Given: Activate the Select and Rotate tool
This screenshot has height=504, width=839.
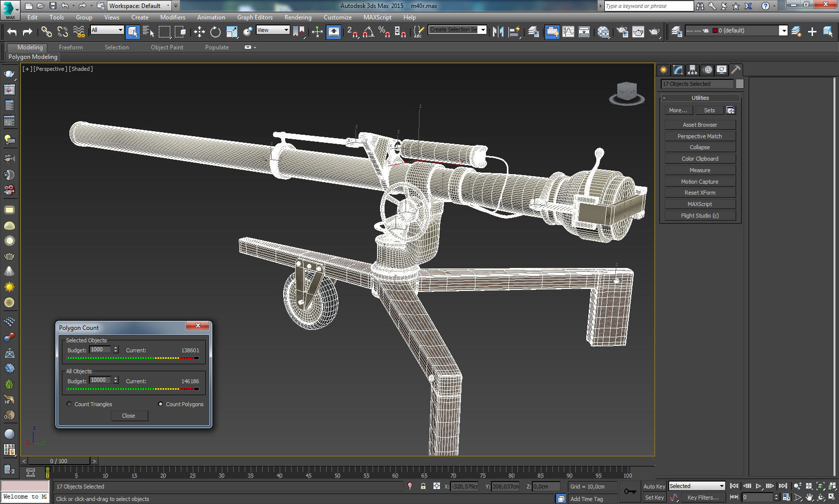Looking at the screenshot, I should pos(215,32).
